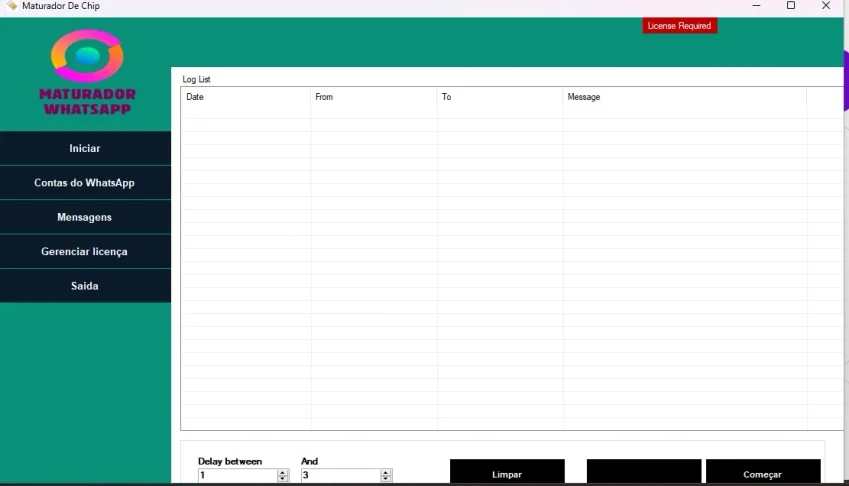Start with the Começar button
This screenshot has height=486, width=849.
762,472
